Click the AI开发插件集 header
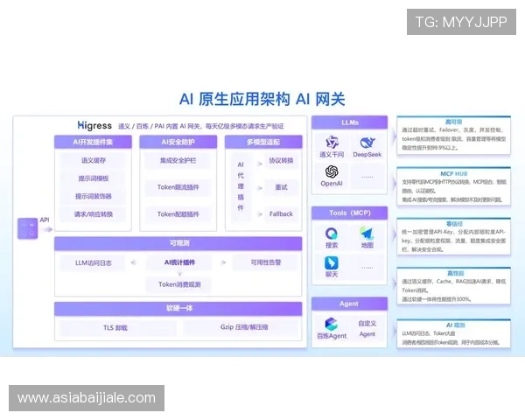Screen dimensions: 525x420 click(93, 142)
